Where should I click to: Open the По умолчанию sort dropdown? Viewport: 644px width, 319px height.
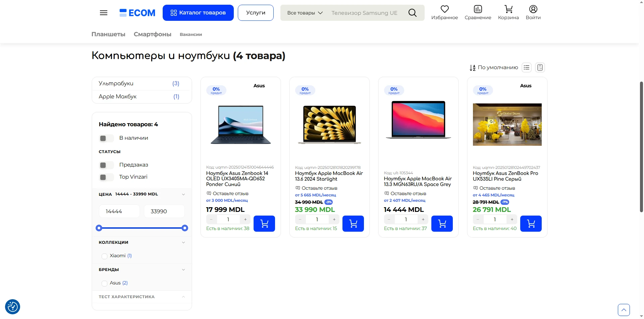coord(498,67)
